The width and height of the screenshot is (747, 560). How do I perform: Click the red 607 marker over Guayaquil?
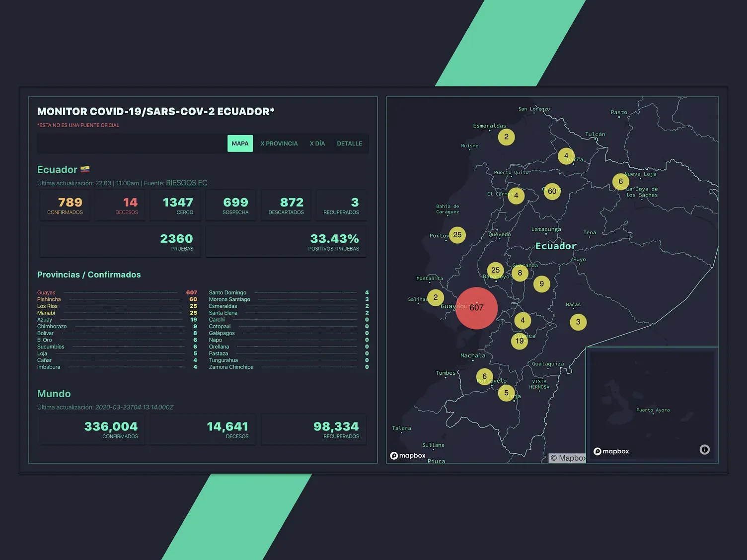pos(477,308)
